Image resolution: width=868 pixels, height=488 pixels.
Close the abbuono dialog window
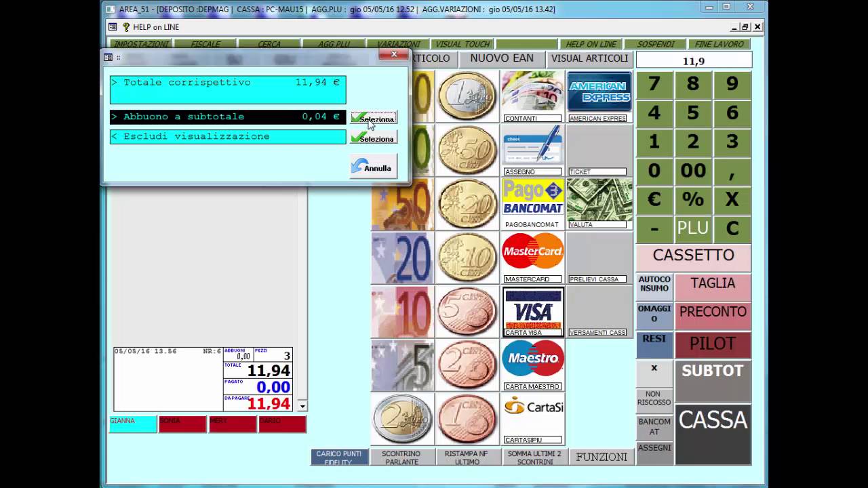point(393,54)
